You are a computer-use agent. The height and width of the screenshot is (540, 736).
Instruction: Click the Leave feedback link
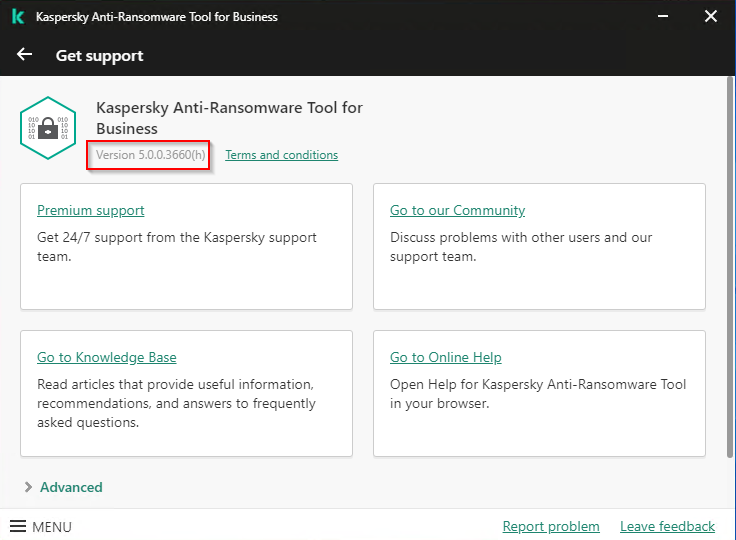[667, 526]
